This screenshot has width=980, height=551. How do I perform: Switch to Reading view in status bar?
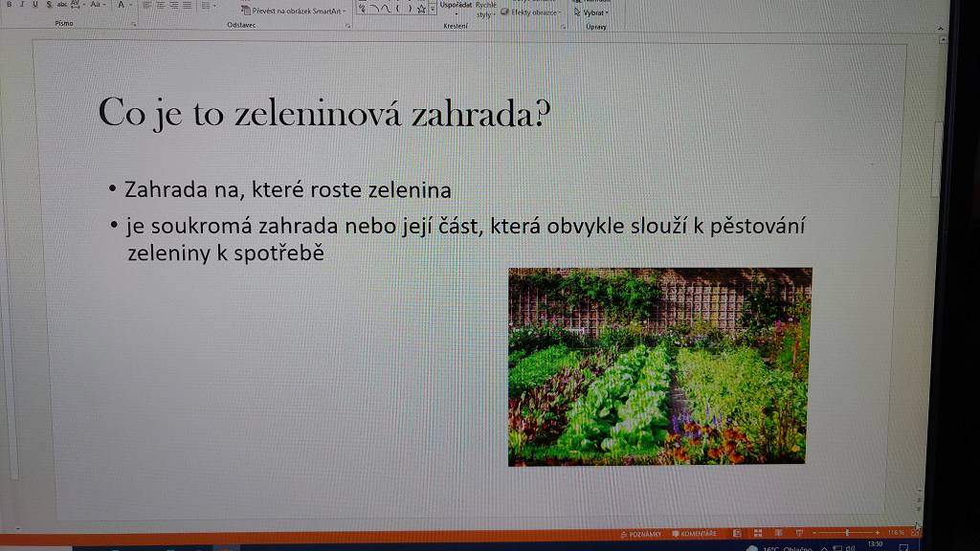tap(778, 533)
